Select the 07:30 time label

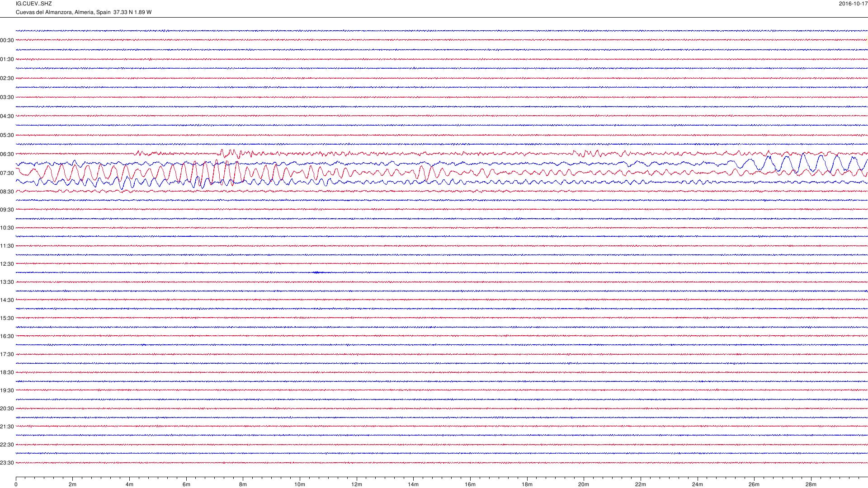(x=7, y=173)
